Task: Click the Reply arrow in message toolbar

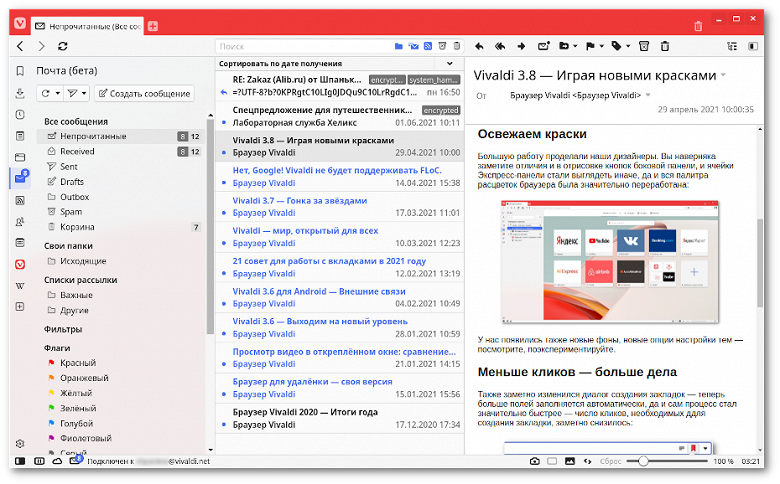Action: [x=479, y=46]
